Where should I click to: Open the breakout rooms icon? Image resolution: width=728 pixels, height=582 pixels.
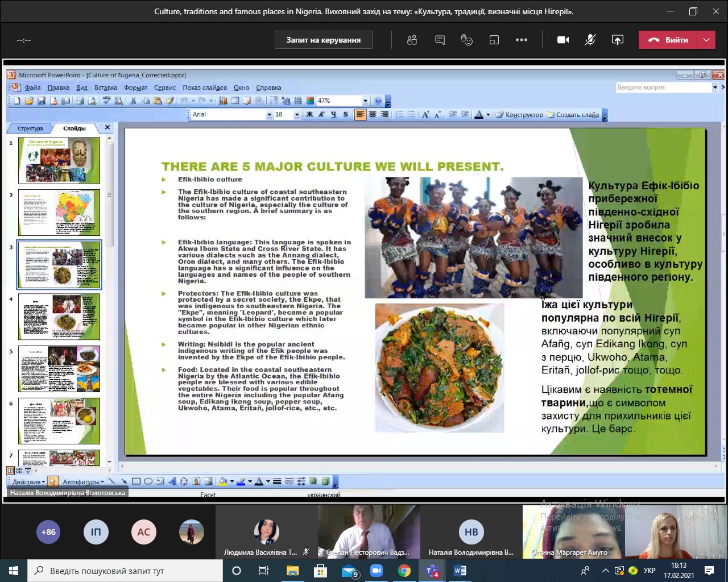pyautogui.click(x=494, y=40)
